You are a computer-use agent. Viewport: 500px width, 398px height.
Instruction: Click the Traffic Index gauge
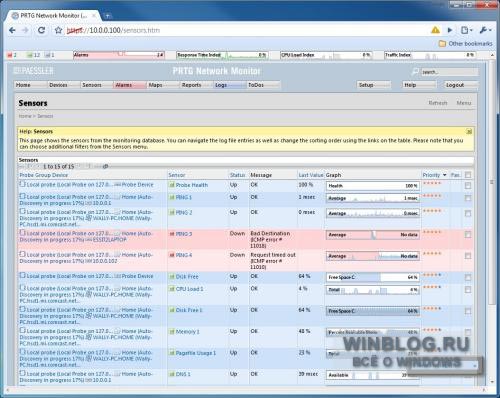click(x=430, y=55)
